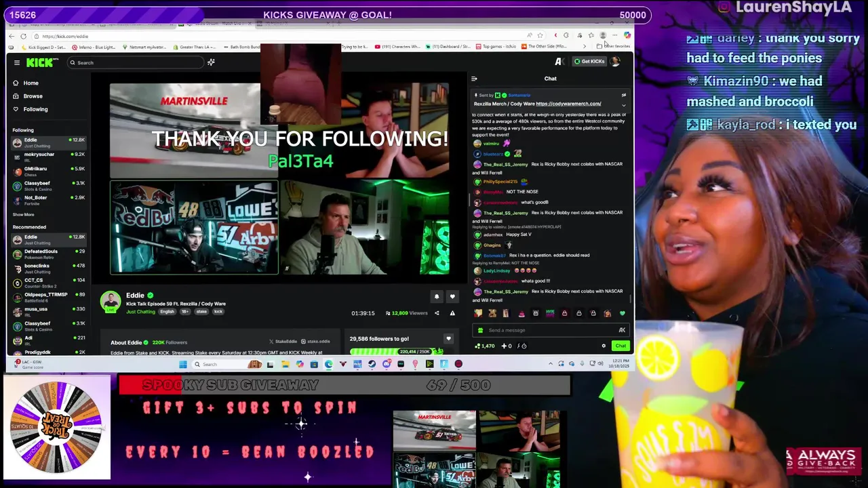Click the stake stream tag
Screen dimensions: 868x488
203,312
